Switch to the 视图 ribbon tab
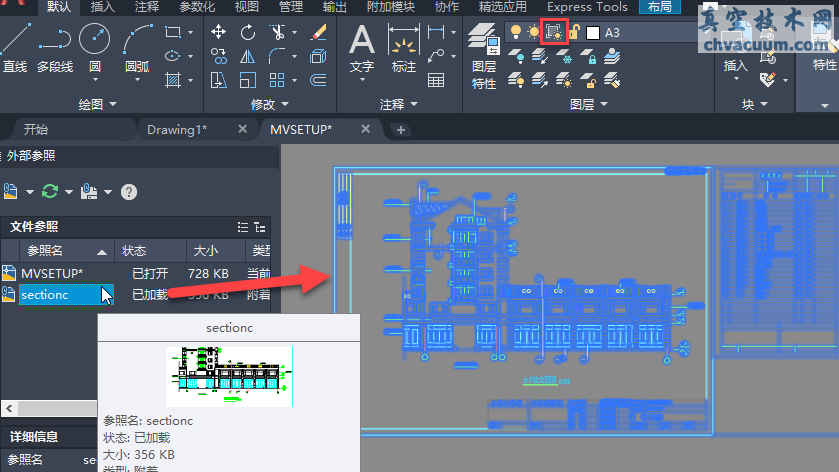 pyautogui.click(x=247, y=7)
